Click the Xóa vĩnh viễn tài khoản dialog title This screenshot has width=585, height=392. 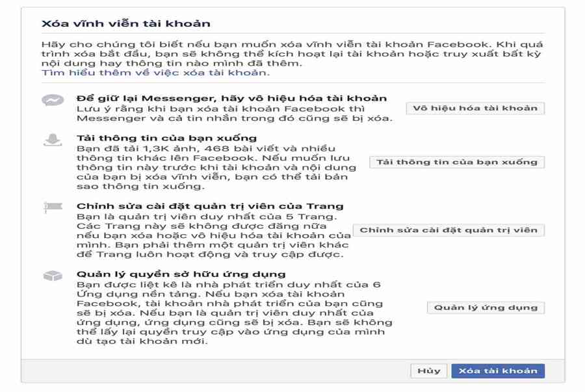(x=125, y=23)
